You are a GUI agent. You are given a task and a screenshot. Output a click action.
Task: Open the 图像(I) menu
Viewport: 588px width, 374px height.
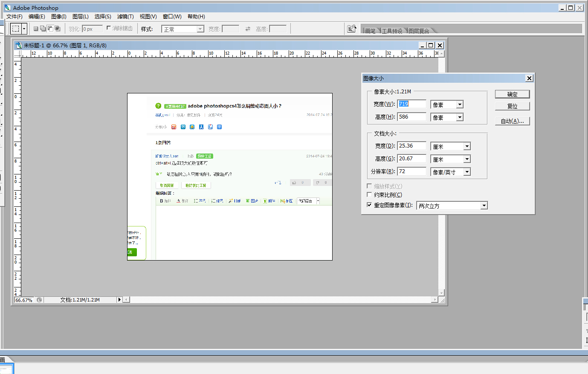coord(59,17)
